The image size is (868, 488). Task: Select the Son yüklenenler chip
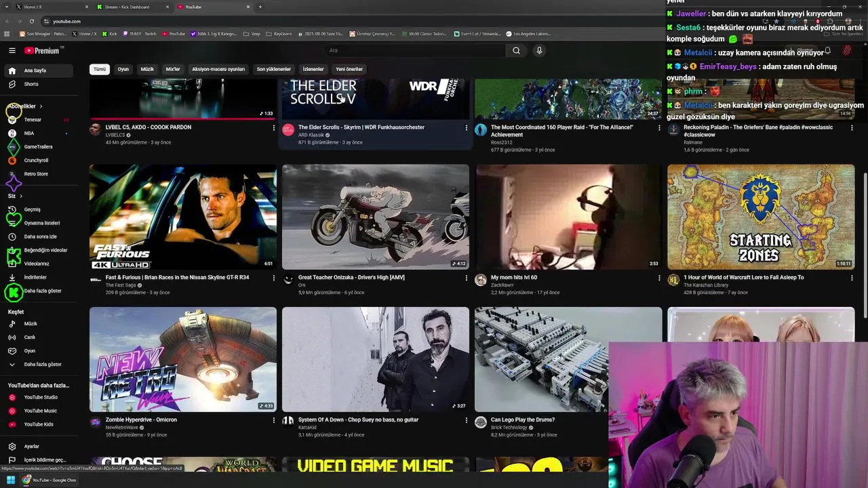(274, 69)
